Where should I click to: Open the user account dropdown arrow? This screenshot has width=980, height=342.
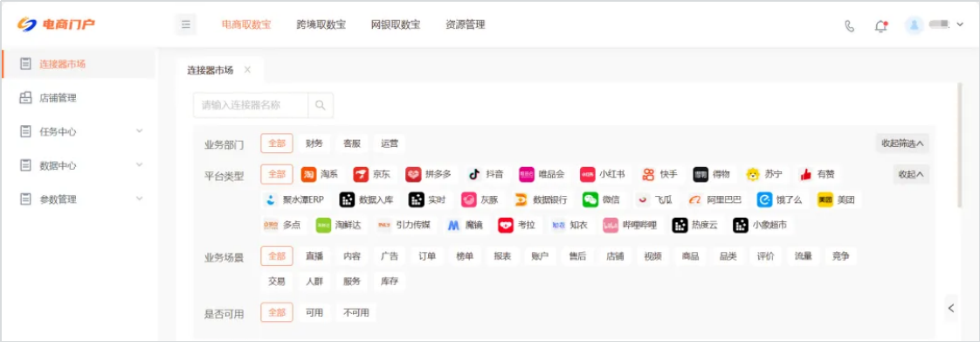pyautogui.click(x=960, y=25)
